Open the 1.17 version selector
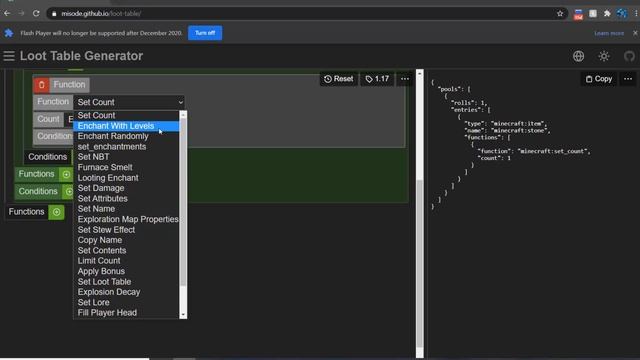The image size is (640, 360). (377, 79)
